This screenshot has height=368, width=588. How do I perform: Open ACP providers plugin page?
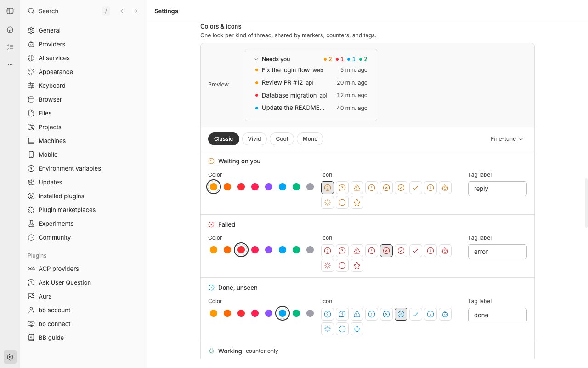(85, 269)
